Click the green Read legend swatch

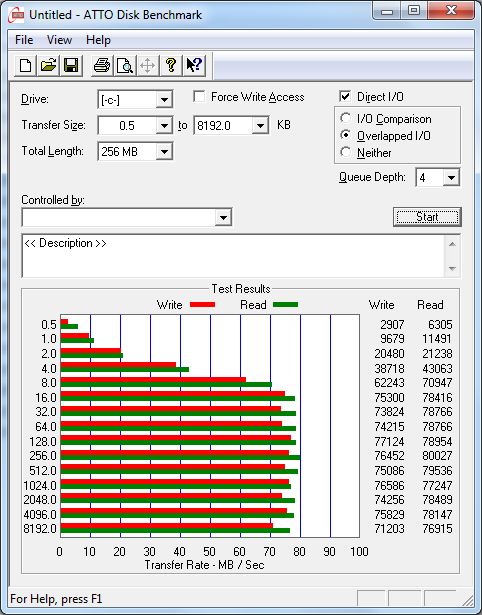(285, 305)
